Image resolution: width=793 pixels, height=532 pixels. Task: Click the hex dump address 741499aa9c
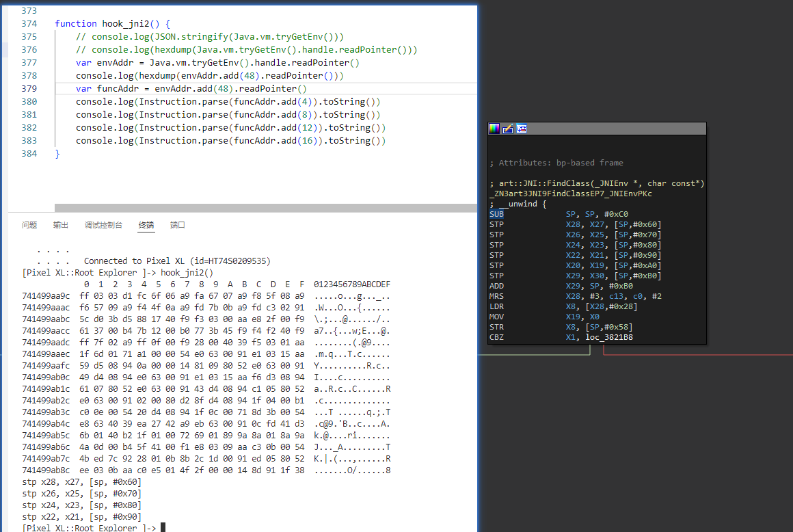(x=46, y=295)
